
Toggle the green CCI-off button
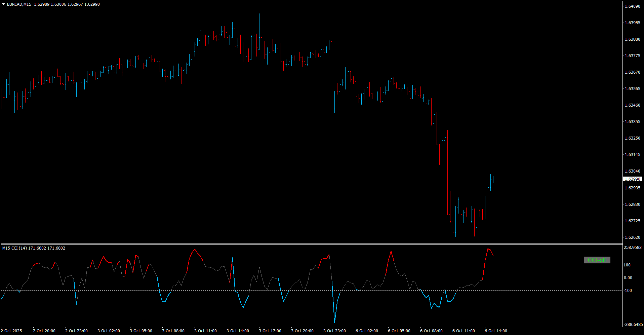tap(597, 260)
